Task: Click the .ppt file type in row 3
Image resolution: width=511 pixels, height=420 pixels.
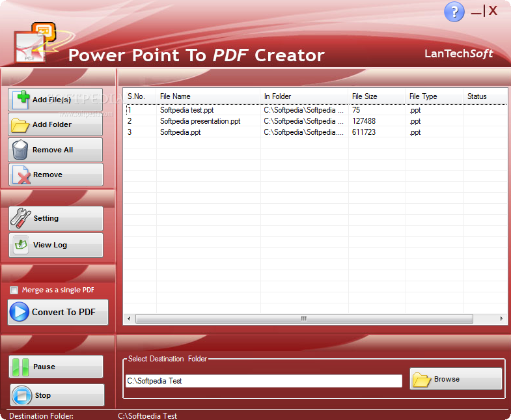Action: [x=415, y=132]
